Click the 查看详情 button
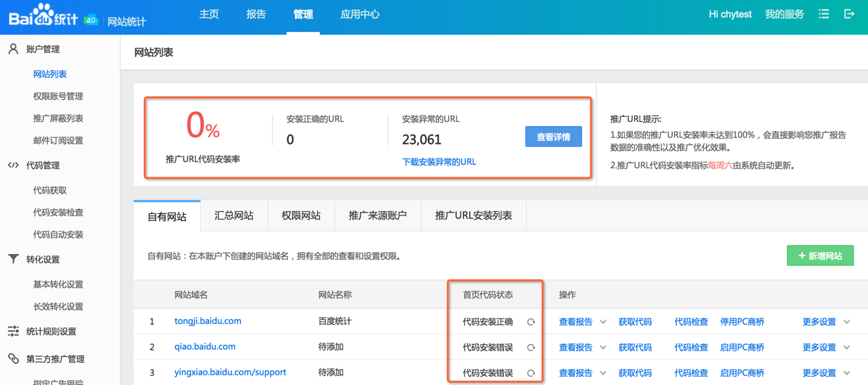 [x=553, y=137]
